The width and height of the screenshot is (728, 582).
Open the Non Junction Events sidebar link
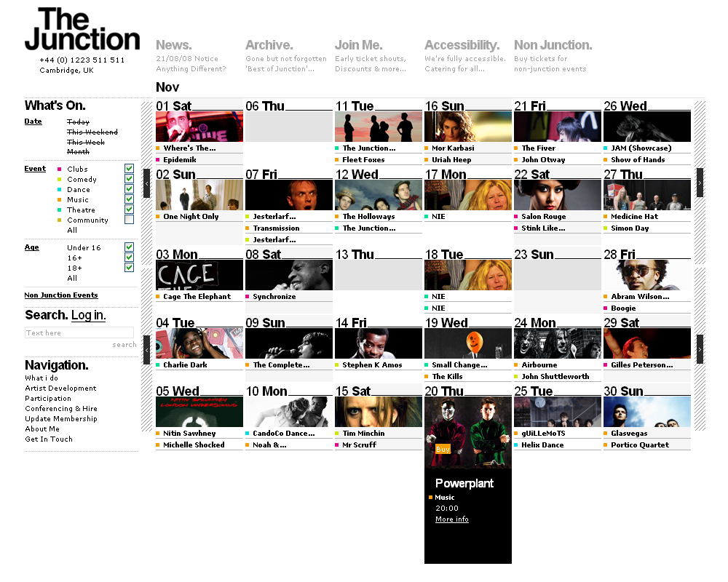click(61, 295)
